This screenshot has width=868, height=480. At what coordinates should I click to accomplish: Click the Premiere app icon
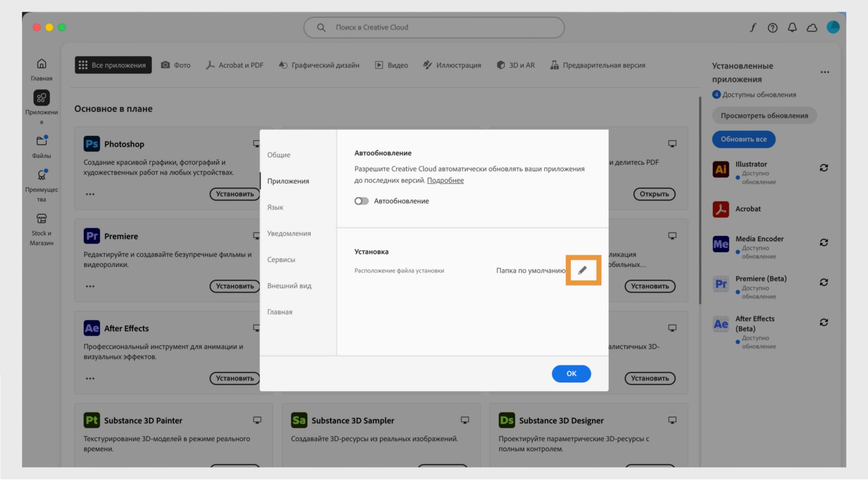[x=92, y=236]
